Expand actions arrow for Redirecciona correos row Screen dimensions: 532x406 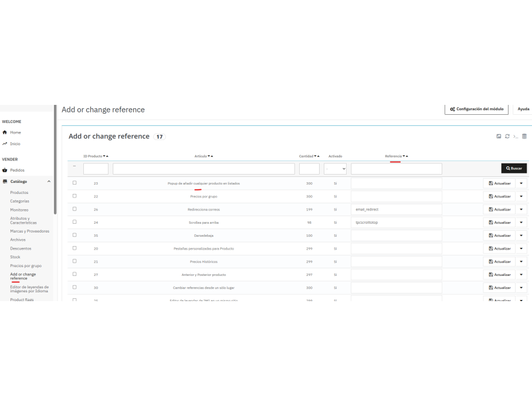(521, 209)
